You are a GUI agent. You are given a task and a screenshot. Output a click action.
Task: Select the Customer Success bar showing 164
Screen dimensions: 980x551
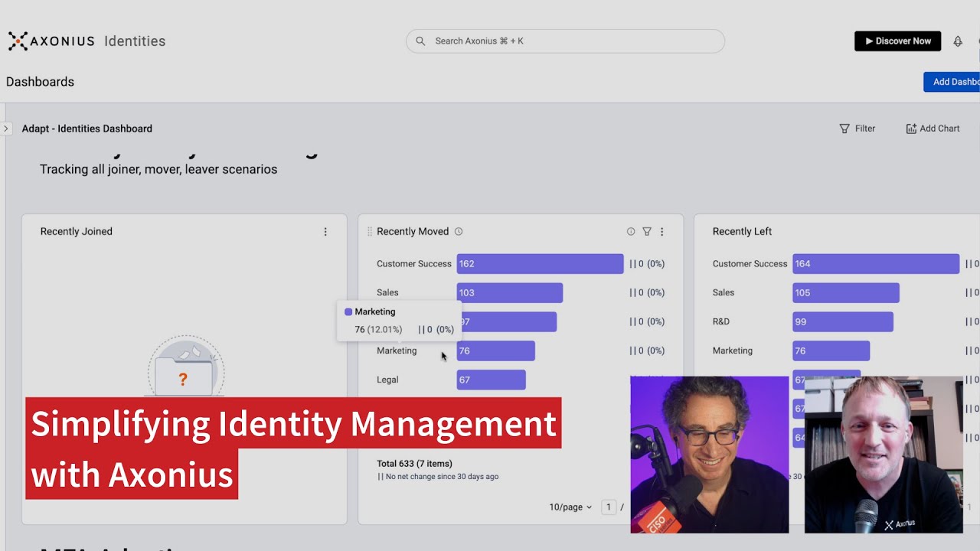pos(876,264)
